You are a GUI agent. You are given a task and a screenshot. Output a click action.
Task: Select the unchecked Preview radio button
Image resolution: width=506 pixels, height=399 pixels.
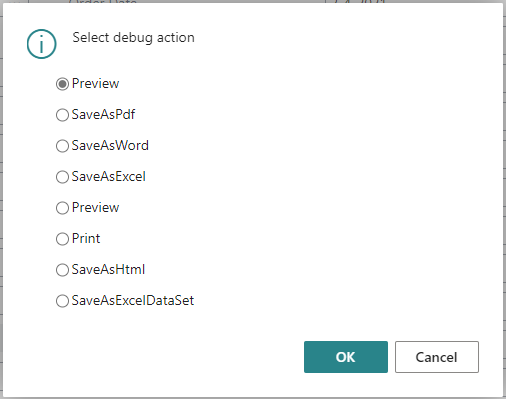pos(62,208)
